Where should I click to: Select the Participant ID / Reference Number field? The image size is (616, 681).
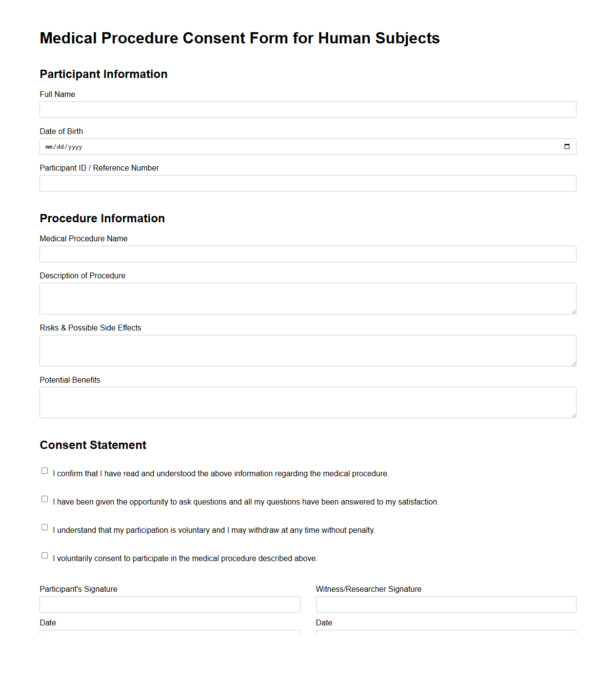pyautogui.click(x=308, y=183)
